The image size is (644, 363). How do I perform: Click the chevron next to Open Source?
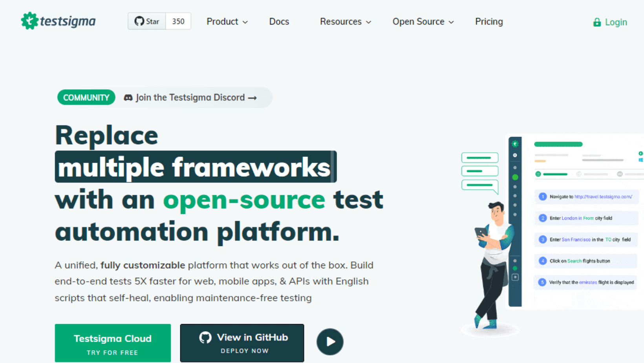(451, 22)
